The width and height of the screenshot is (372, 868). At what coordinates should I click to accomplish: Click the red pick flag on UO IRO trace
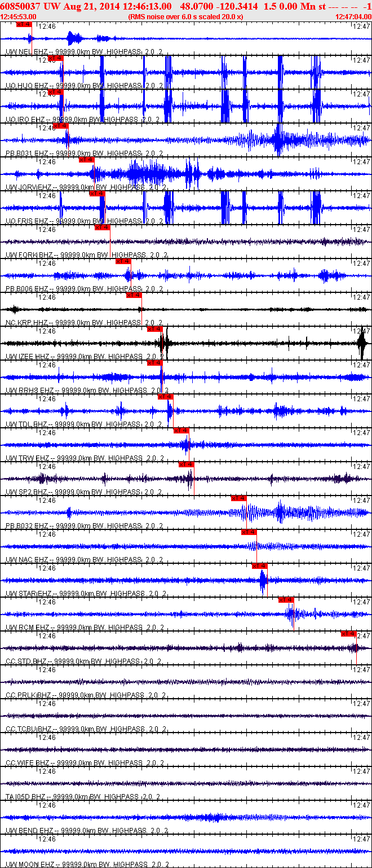(55, 92)
